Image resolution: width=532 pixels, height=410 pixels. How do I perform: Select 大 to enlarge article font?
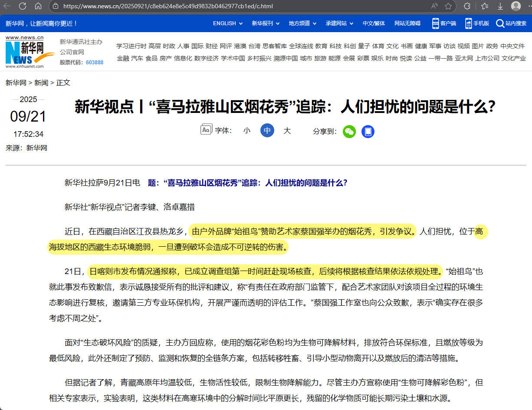click(x=287, y=129)
